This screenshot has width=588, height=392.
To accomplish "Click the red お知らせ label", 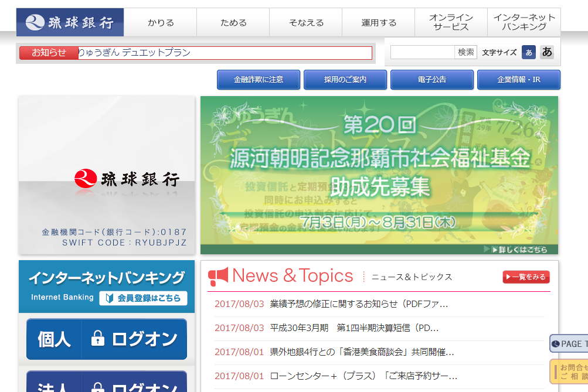I will (x=49, y=53).
